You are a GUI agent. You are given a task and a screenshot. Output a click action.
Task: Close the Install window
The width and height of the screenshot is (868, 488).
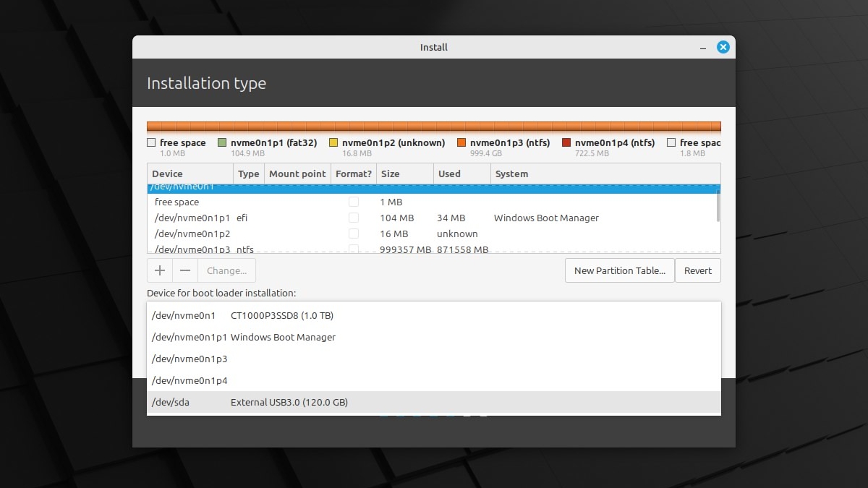[x=723, y=47]
